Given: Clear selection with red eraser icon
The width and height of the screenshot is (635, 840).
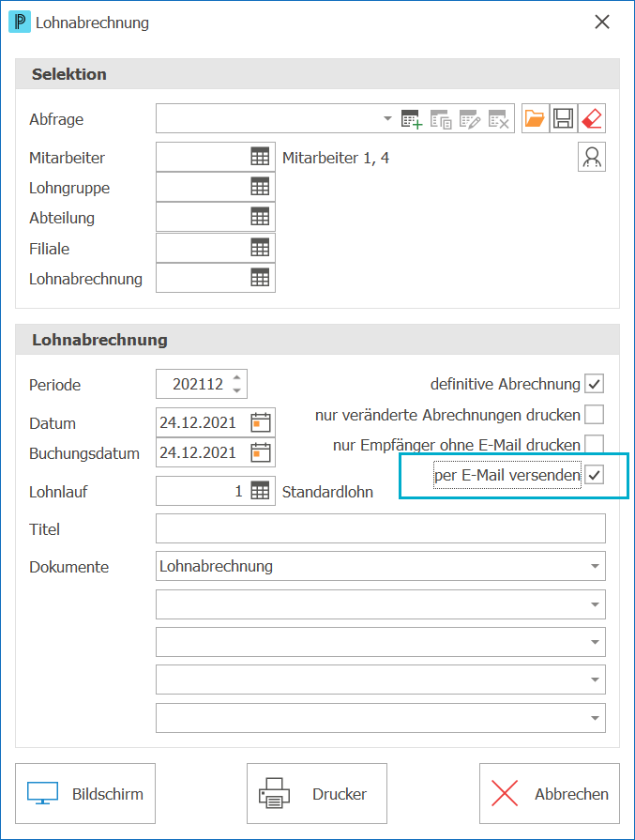Looking at the screenshot, I should click(x=592, y=118).
